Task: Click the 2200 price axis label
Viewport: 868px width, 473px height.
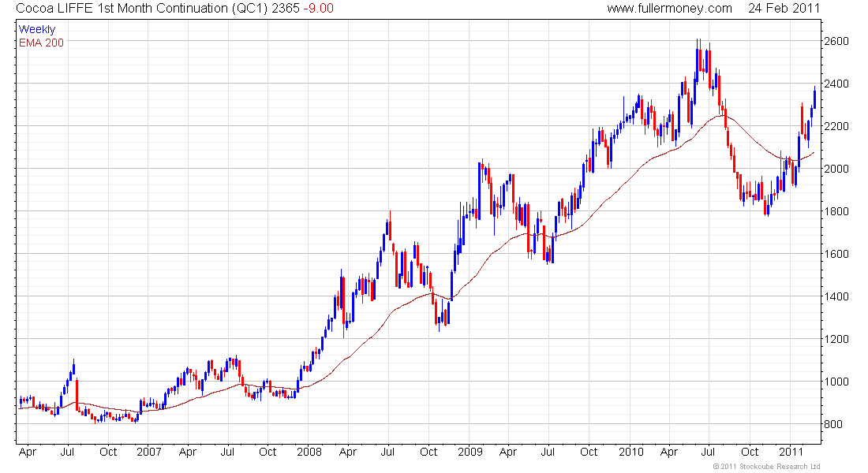Action: point(836,126)
